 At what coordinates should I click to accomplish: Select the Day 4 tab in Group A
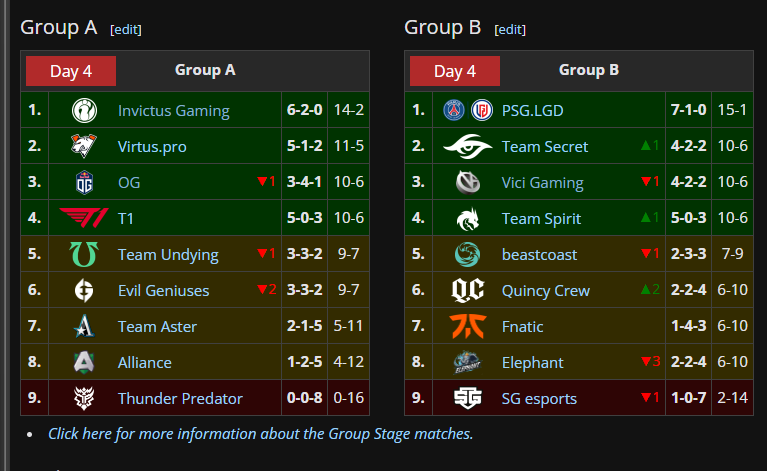pos(71,71)
